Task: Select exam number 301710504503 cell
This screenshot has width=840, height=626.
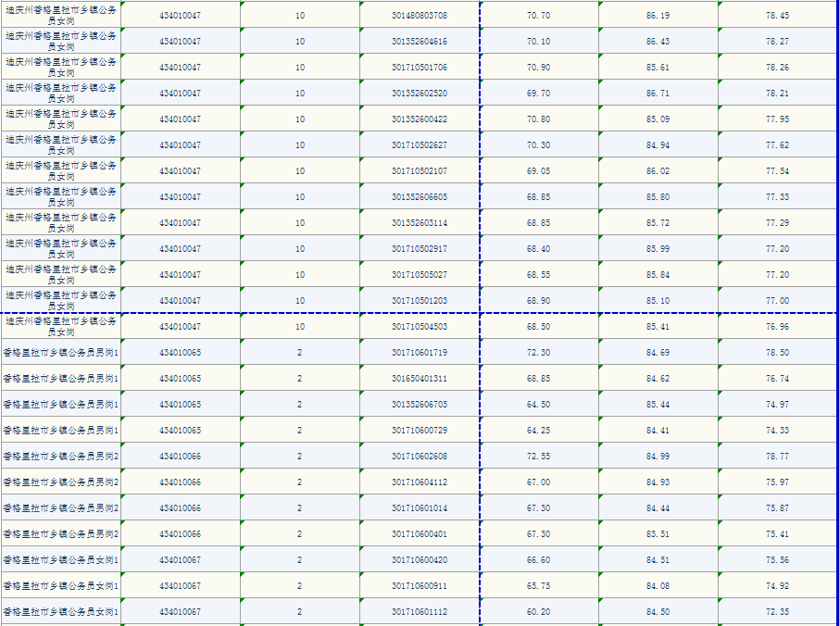Action: point(419,327)
